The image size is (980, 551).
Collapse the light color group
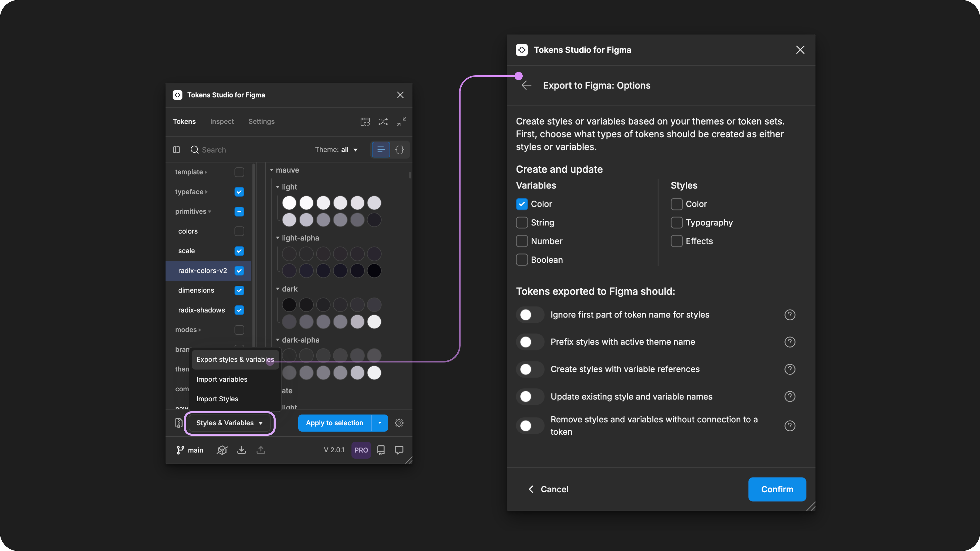point(278,187)
